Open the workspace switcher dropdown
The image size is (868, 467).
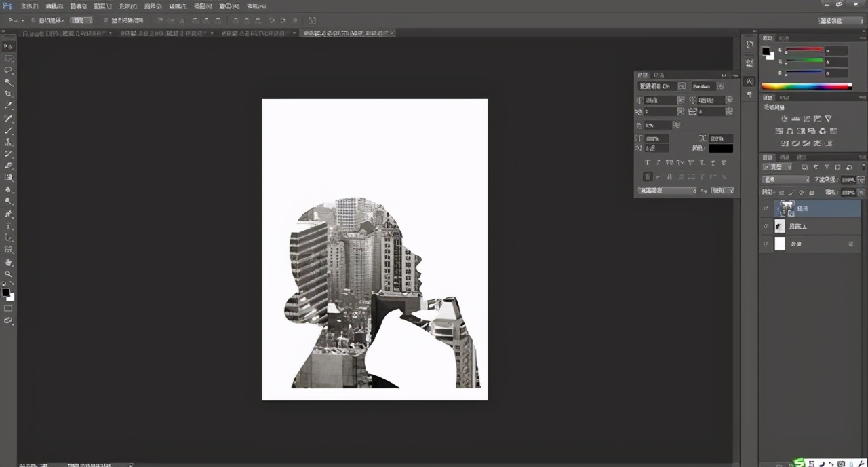tap(840, 21)
